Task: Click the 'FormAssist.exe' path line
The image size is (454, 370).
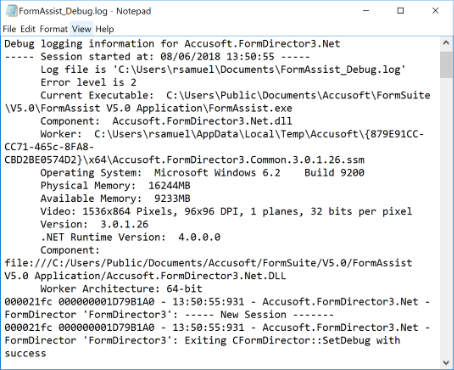Action: 148,108
